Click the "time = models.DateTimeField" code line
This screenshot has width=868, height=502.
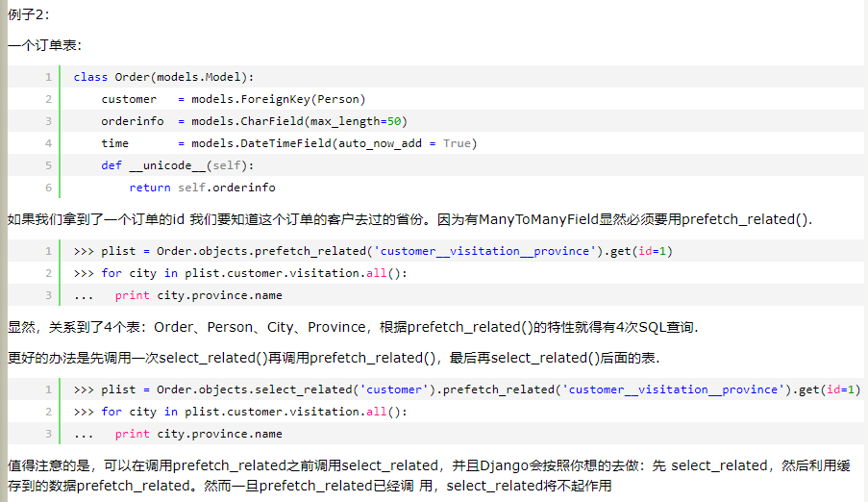(x=289, y=143)
